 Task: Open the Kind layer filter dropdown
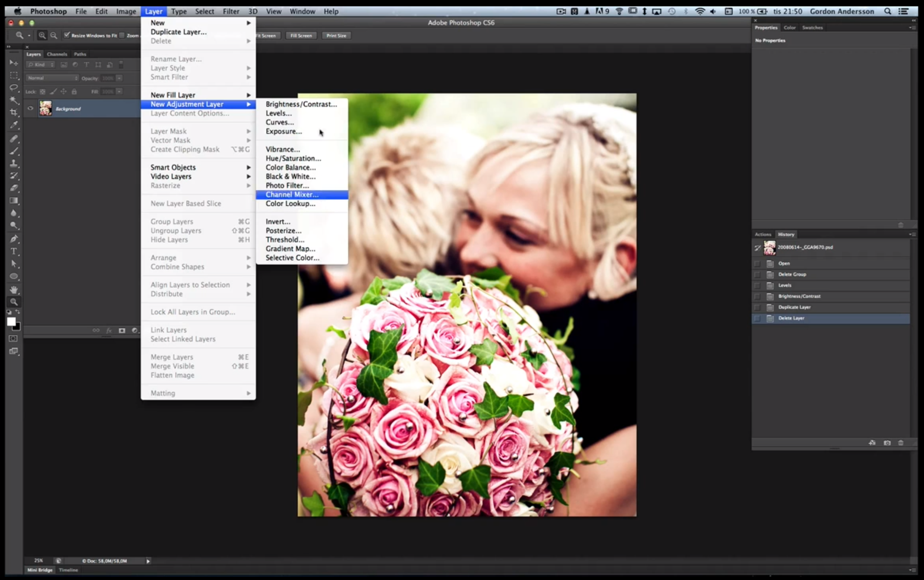41,64
